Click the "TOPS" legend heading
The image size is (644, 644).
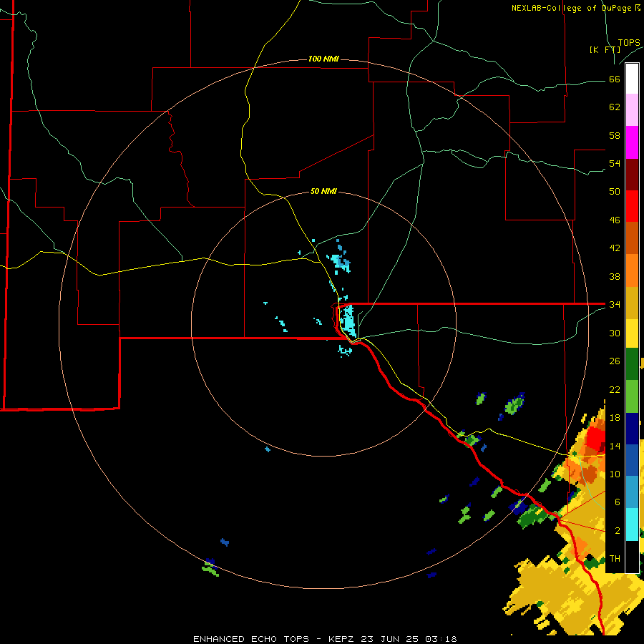[x=629, y=43]
